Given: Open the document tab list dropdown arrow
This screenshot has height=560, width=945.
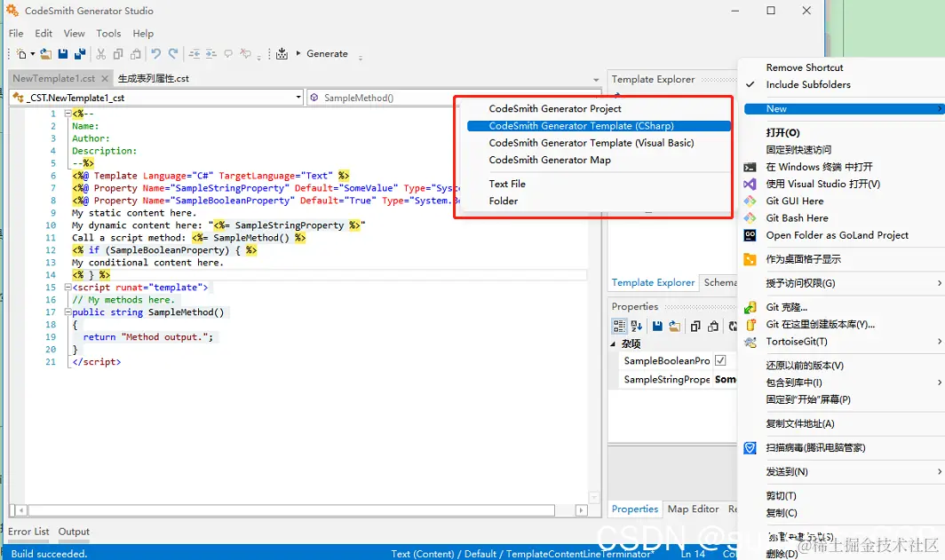Looking at the screenshot, I should tap(596, 80).
